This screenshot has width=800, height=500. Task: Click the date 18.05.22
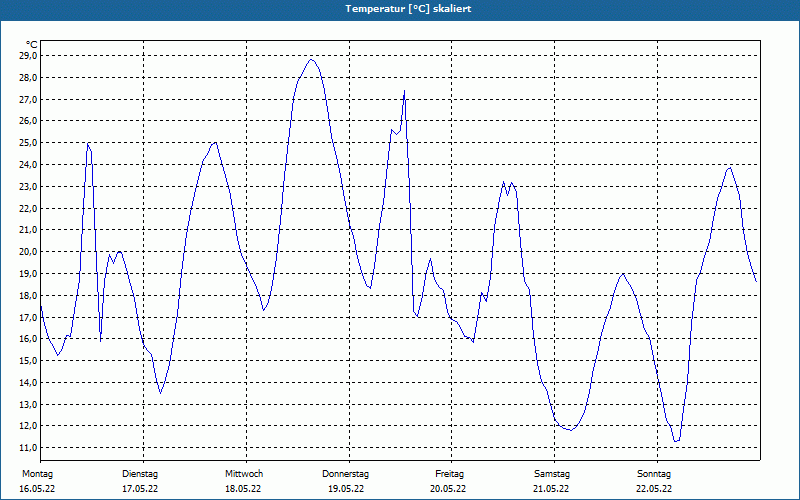[243, 489]
